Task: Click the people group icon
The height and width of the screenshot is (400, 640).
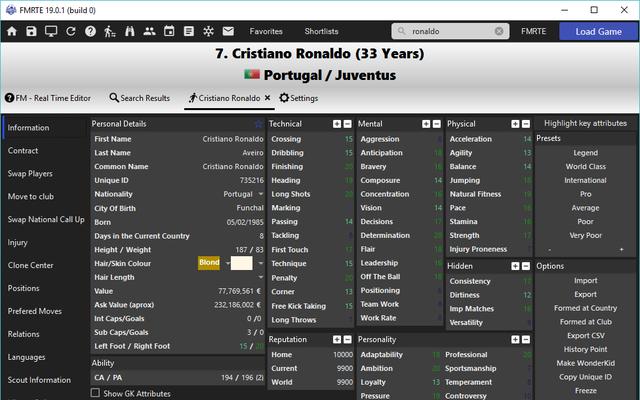Action: [x=149, y=31]
